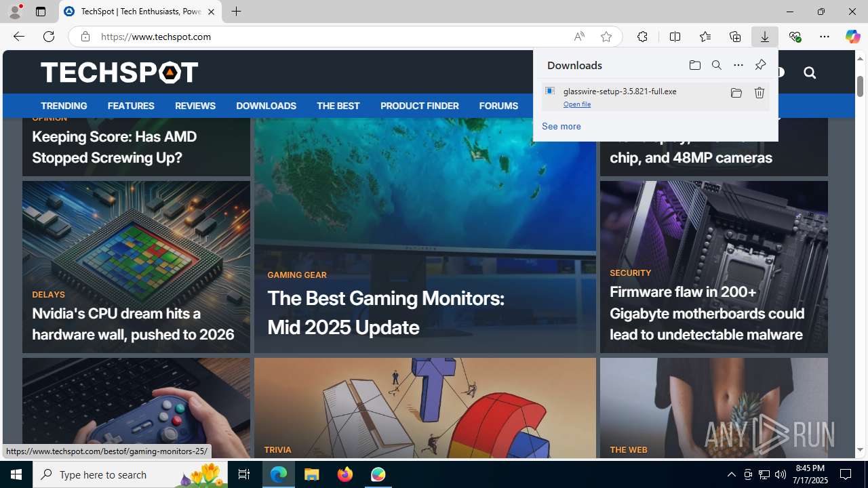Open the Trending nav item
868x488 pixels.
coord(64,106)
